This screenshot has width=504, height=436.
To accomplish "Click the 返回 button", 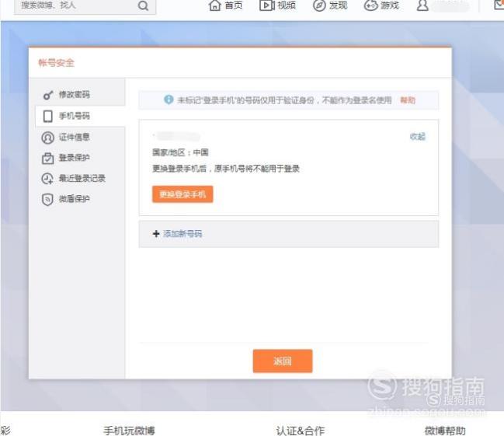I will (x=283, y=361).
